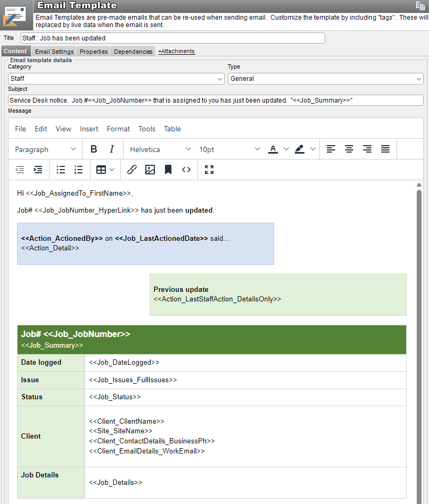Switch to the Dependencies tab
Screen dimensions: 429x504
click(x=133, y=52)
